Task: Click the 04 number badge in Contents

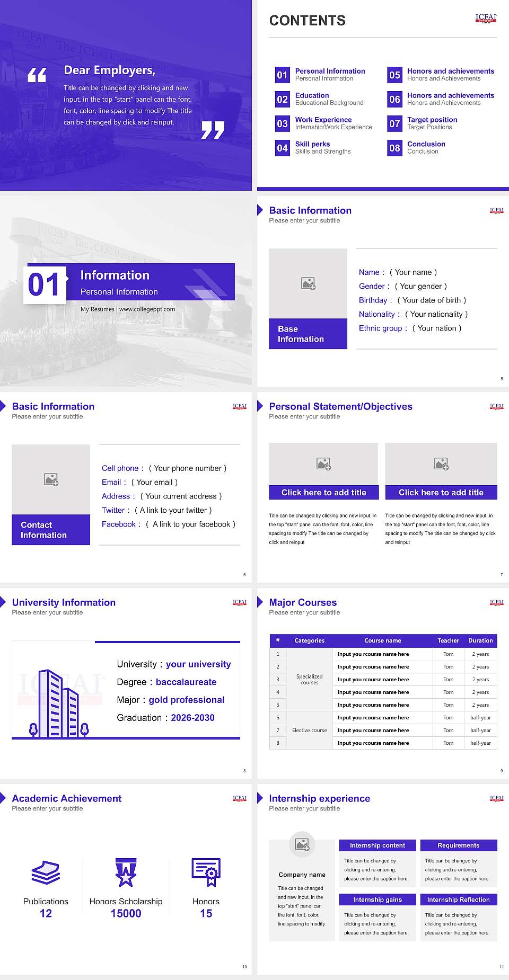Action: point(283,148)
